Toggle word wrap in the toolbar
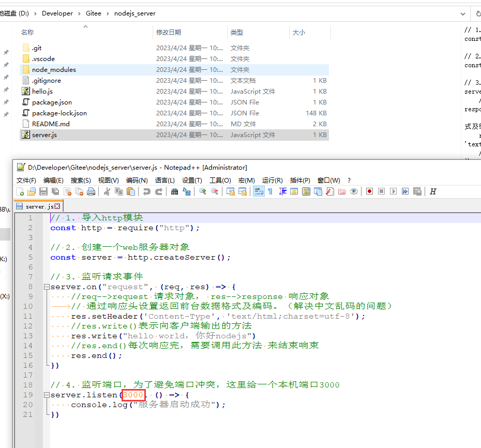This screenshot has height=448, width=481. [x=258, y=191]
